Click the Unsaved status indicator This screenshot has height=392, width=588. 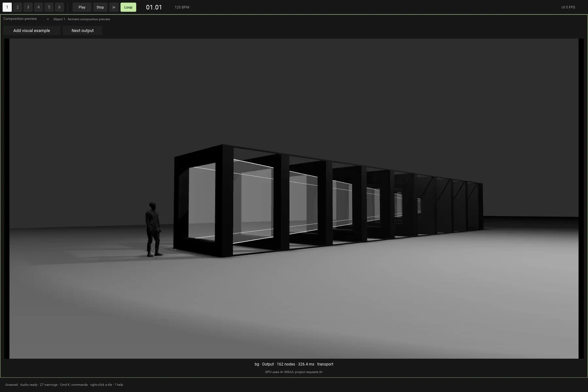coord(11,385)
